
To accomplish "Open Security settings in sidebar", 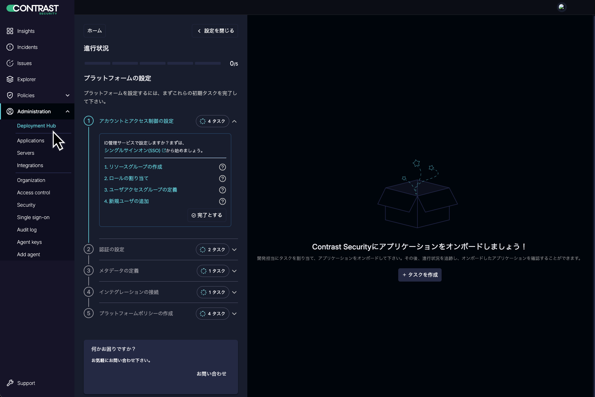I will coord(26,205).
